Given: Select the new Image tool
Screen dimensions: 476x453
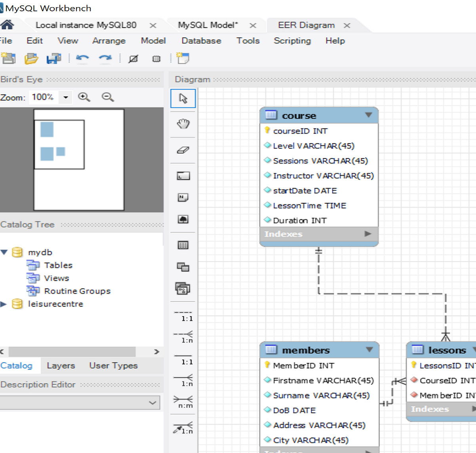Looking at the screenshot, I should [x=183, y=219].
